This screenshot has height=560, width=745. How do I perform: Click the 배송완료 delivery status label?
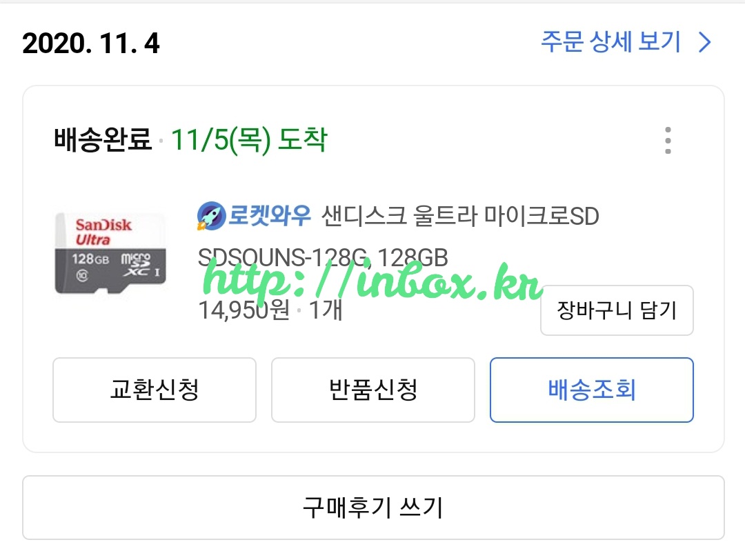(103, 139)
